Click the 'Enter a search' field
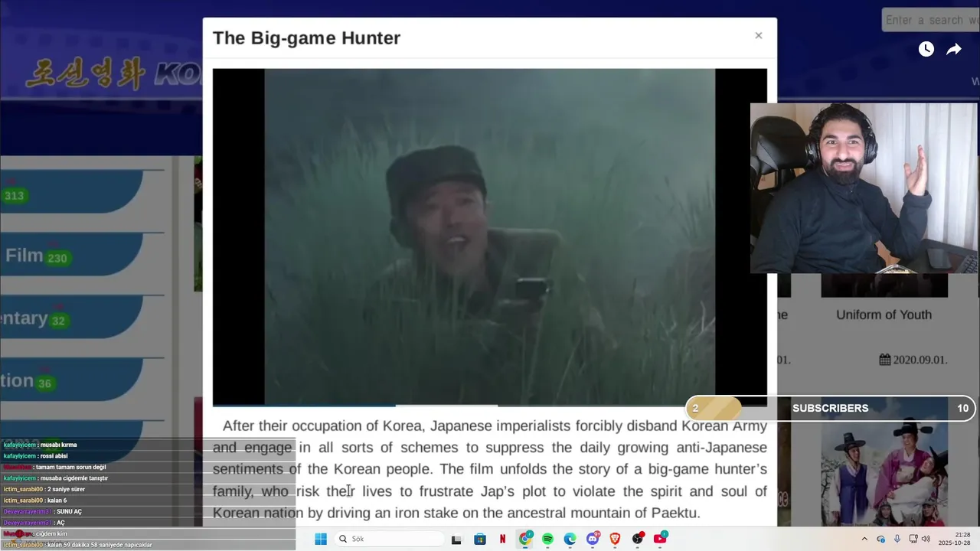The image size is (980, 551). pyautogui.click(x=930, y=20)
